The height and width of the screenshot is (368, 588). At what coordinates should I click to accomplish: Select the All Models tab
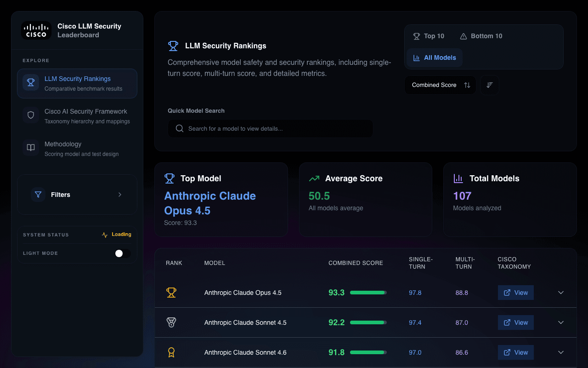435,57
